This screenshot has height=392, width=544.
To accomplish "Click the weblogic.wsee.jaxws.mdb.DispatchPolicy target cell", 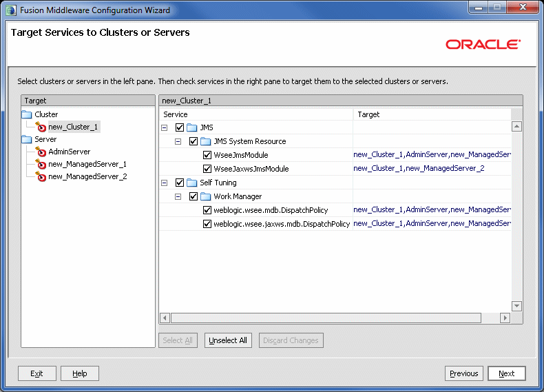I will tap(432, 224).
